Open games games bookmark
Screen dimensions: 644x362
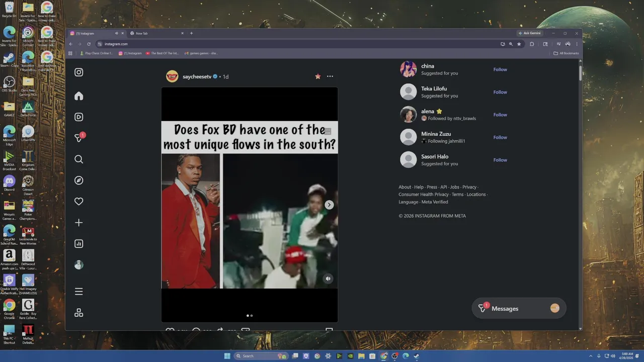[x=201, y=53]
